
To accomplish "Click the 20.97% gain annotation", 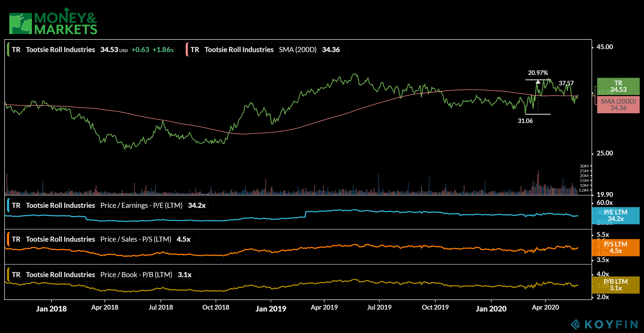I will click(538, 73).
